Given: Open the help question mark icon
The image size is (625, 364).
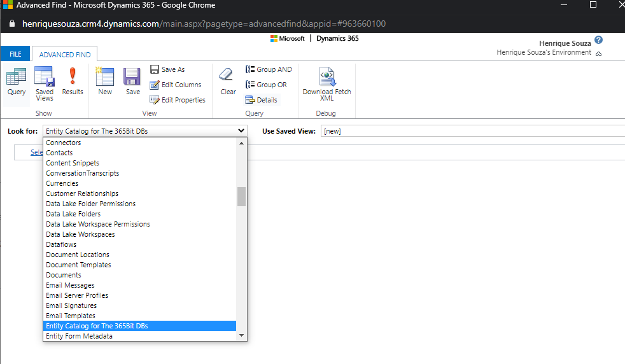Looking at the screenshot, I should pyautogui.click(x=598, y=40).
